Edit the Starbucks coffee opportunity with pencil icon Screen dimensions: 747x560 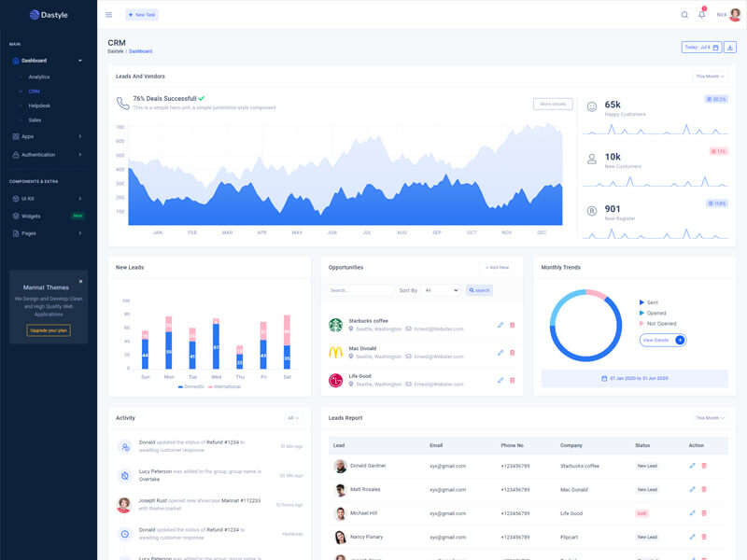click(x=500, y=325)
